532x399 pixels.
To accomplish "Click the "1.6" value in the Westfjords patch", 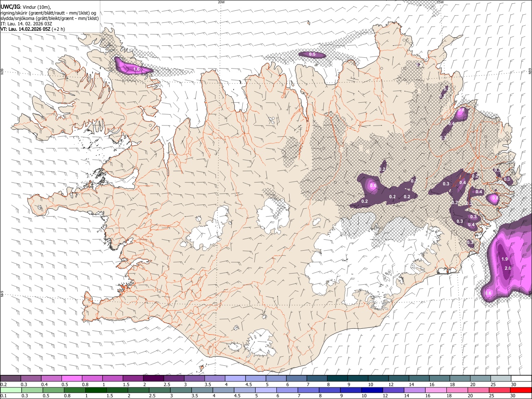I will pos(136,69).
